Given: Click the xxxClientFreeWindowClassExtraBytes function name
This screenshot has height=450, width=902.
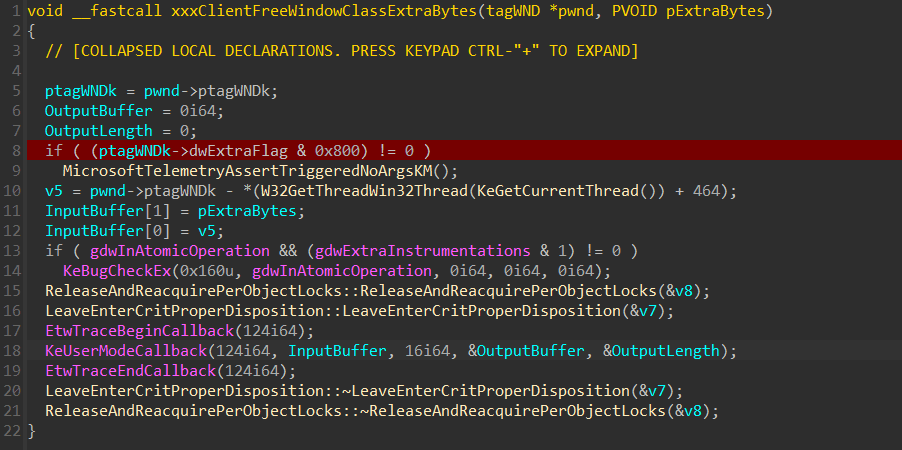Looking at the screenshot, I should 324,12.
